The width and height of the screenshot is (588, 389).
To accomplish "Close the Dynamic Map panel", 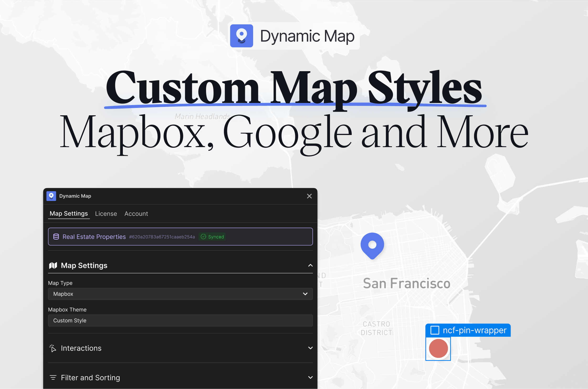I will click(x=309, y=196).
